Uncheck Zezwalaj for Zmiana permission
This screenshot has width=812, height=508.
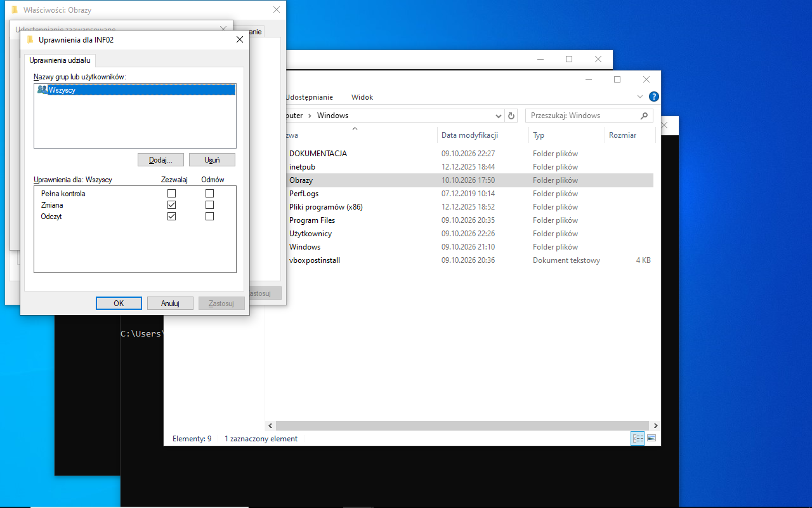click(171, 205)
